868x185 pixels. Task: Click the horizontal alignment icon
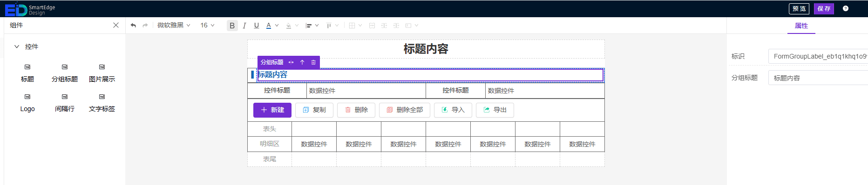(x=308, y=26)
